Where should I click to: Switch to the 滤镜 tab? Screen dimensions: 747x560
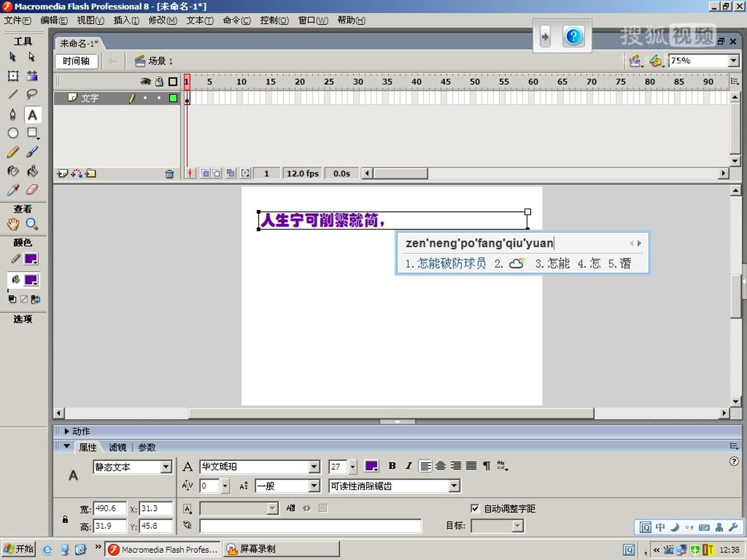[119, 447]
